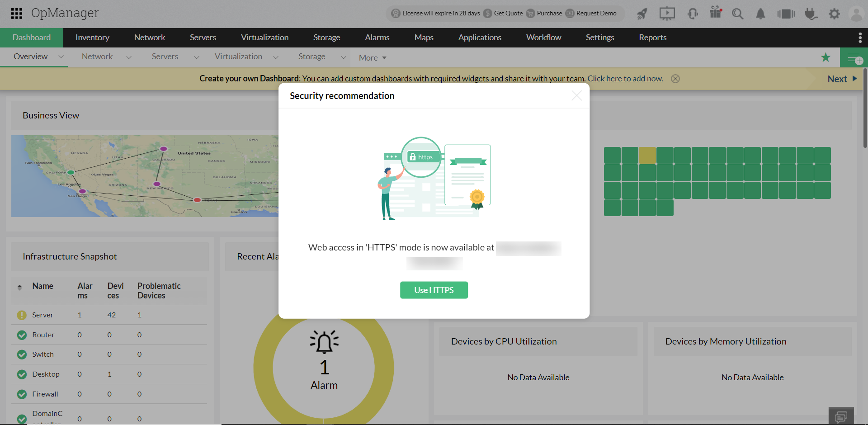Expand the Virtualization sub-tab dropdown arrow
The image size is (868, 425).
coord(276,57)
